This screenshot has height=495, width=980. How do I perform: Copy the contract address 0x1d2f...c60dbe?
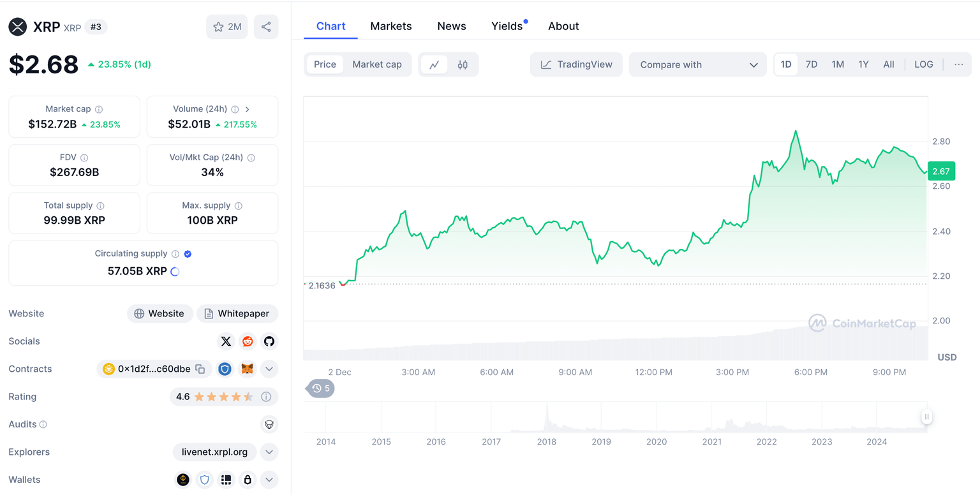200,369
